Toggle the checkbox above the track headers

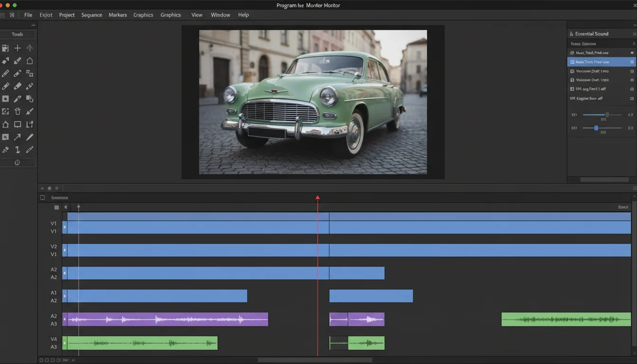(x=42, y=198)
